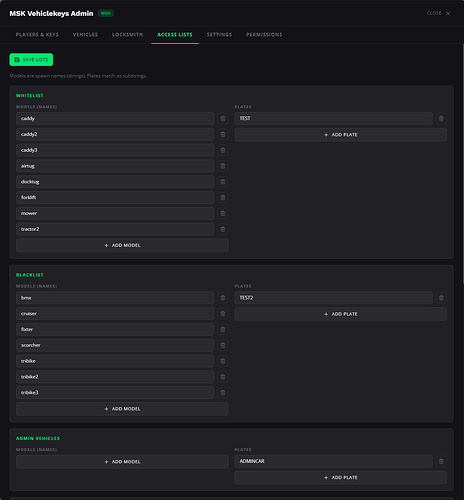Delete the TEST plate from whitelist
The height and width of the screenshot is (500, 464).
tap(441, 119)
